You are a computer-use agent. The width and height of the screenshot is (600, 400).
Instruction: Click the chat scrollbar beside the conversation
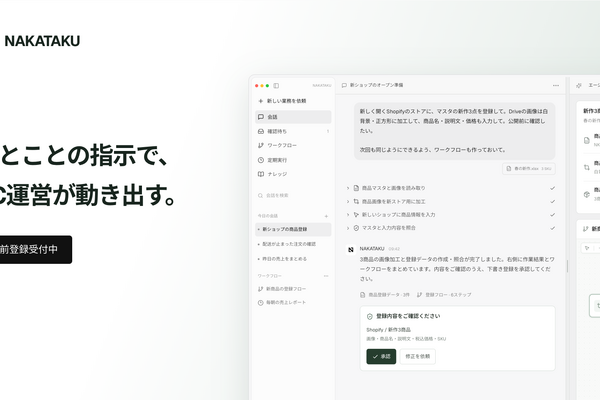567,266
